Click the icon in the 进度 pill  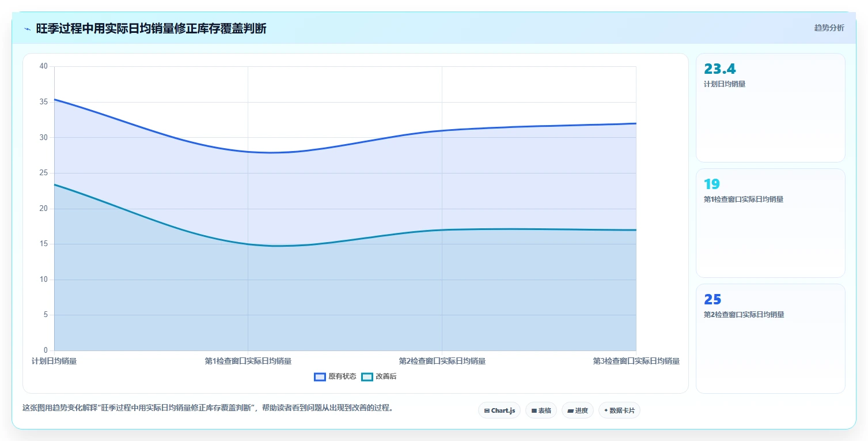click(570, 411)
